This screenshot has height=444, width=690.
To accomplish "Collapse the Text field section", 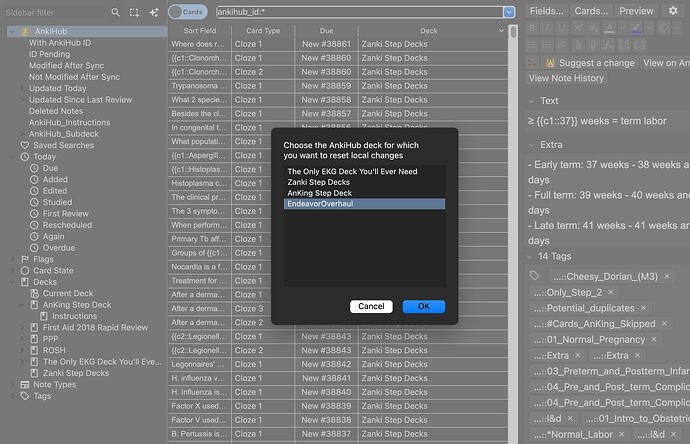I will [532, 101].
